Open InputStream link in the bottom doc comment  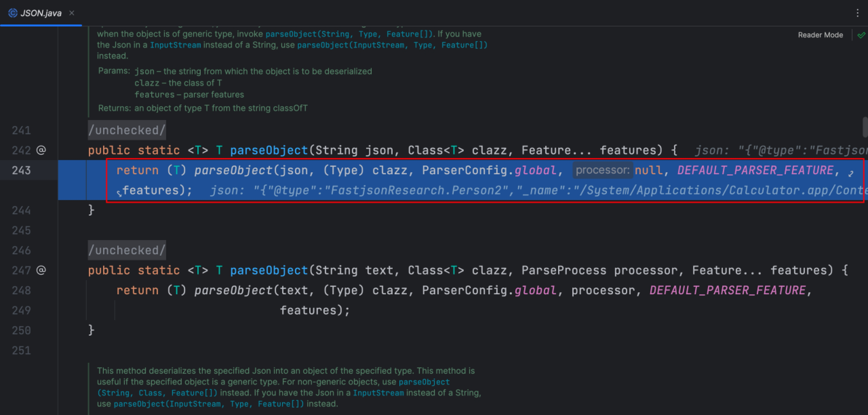pos(378,393)
